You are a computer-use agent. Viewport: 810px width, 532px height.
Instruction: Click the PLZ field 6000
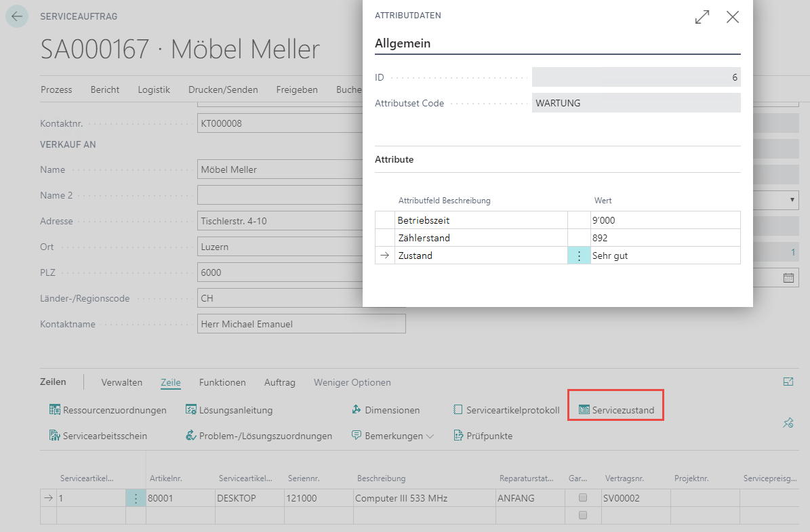(x=280, y=272)
